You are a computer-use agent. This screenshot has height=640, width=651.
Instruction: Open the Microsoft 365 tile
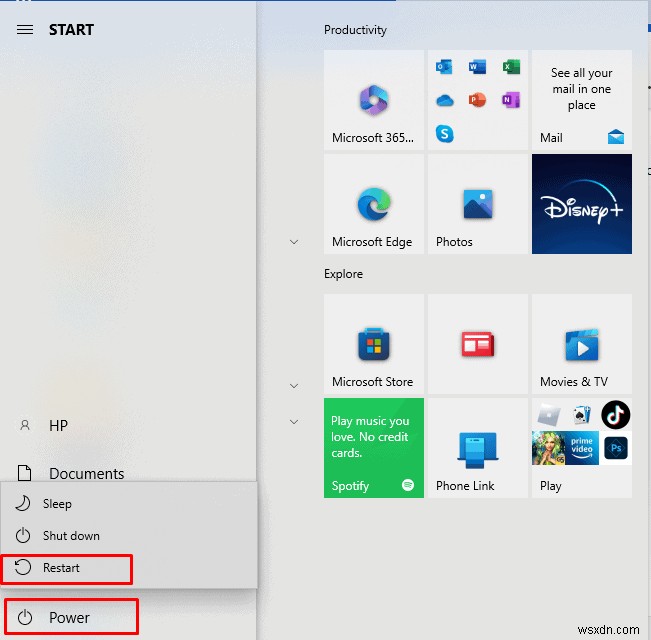[x=374, y=100]
